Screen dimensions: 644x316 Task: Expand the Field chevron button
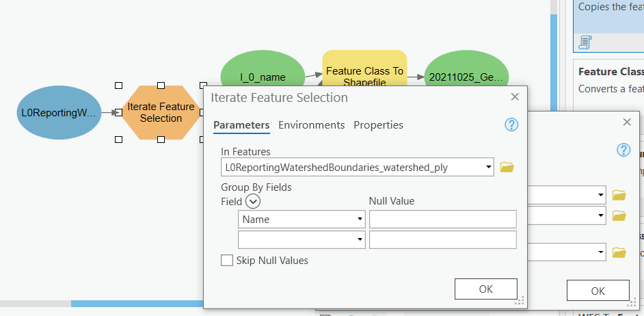coord(253,201)
